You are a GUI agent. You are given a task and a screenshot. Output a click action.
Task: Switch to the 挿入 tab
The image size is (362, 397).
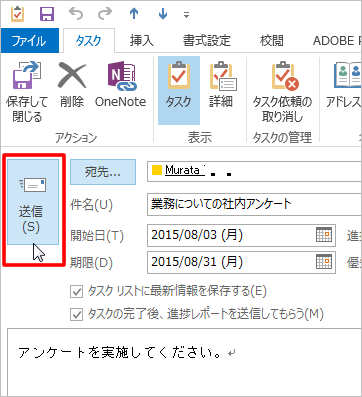click(142, 41)
